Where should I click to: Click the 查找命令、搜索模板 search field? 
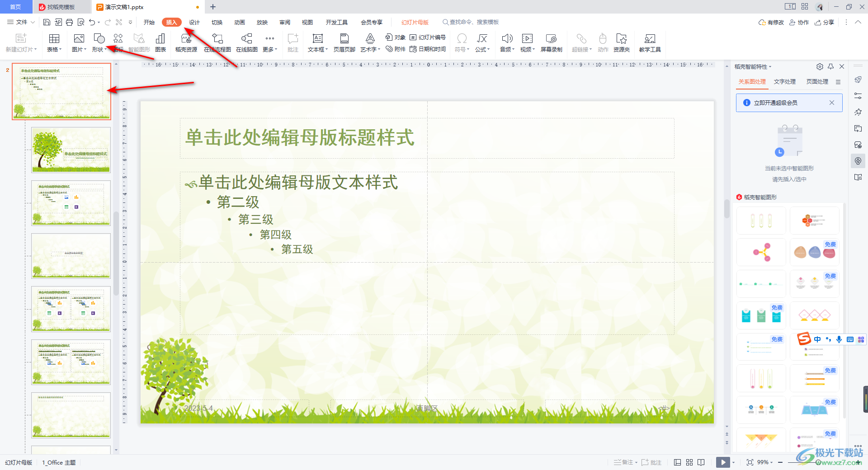pyautogui.click(x=471, y=22)
